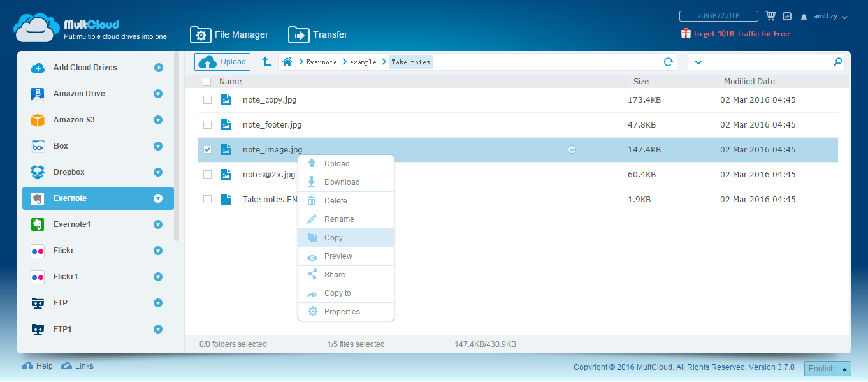Image resolution: width=868 pixels, height=382 pixels.
Task: Choose Delete from context menu
Action: point(346,201)
